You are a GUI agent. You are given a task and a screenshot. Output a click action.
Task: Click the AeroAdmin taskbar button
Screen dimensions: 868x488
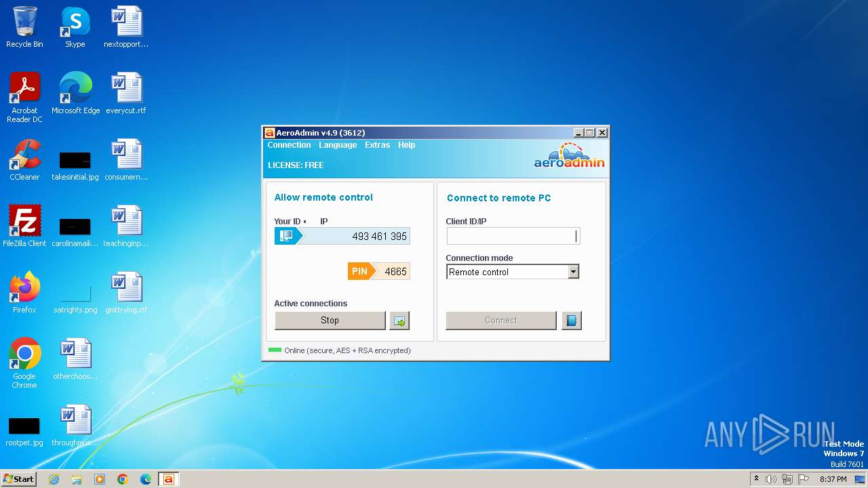(169, 479)
